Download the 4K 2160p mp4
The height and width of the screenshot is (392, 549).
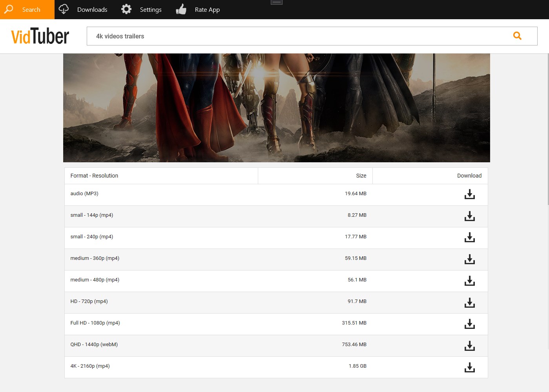(469, 367)
